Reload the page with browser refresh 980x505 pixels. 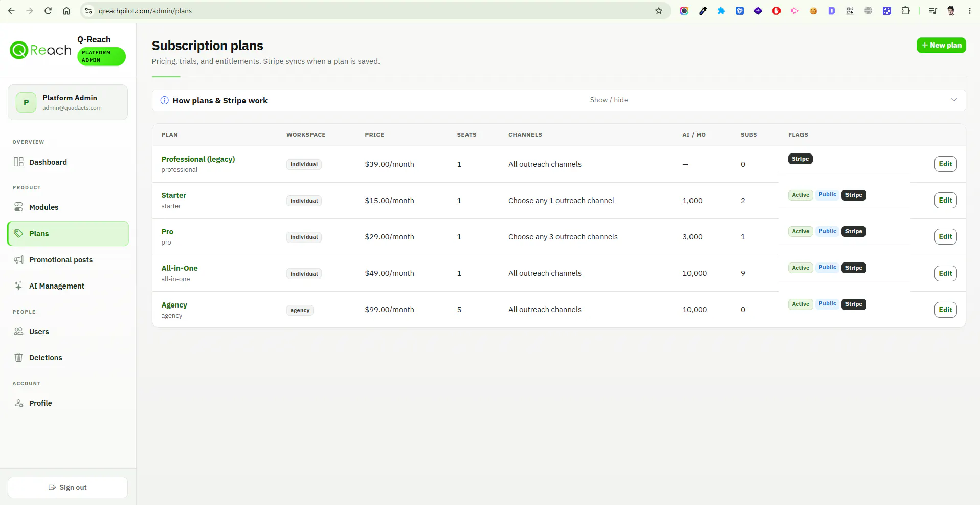pos(48,11)
